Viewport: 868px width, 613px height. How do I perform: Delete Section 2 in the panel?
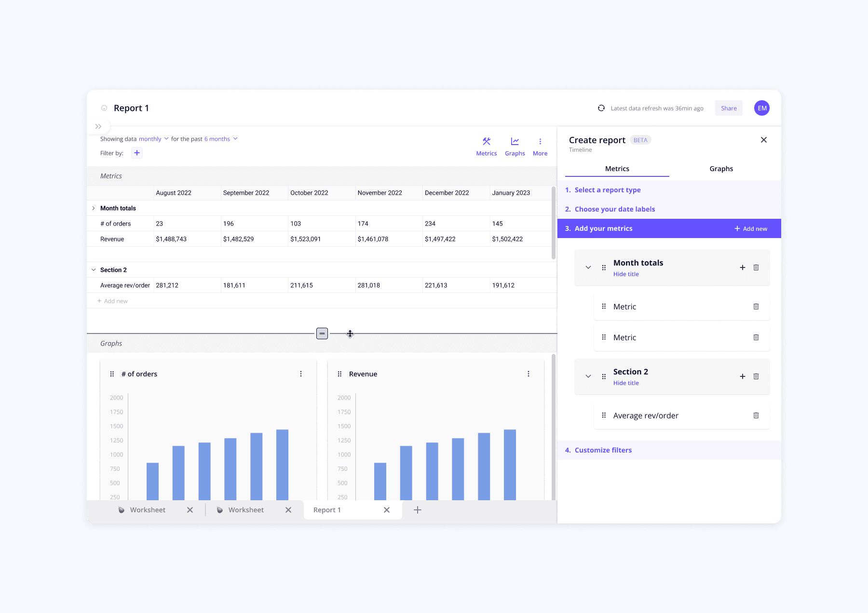(x=756, y=376)
